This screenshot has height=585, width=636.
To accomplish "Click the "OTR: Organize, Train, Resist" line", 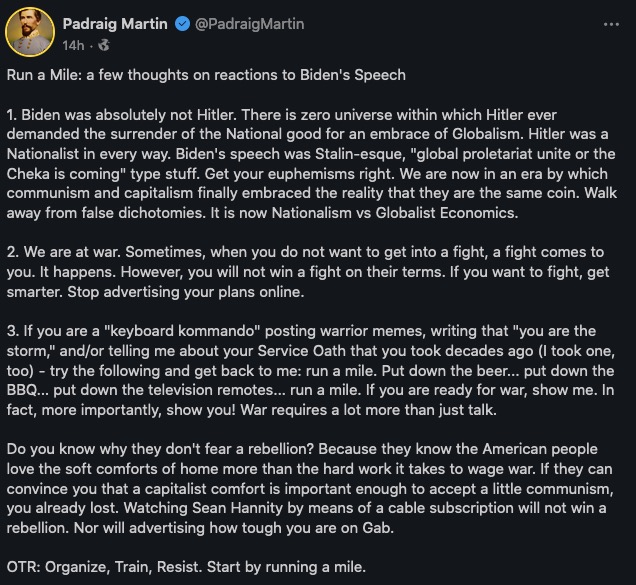I will (186, 567).
